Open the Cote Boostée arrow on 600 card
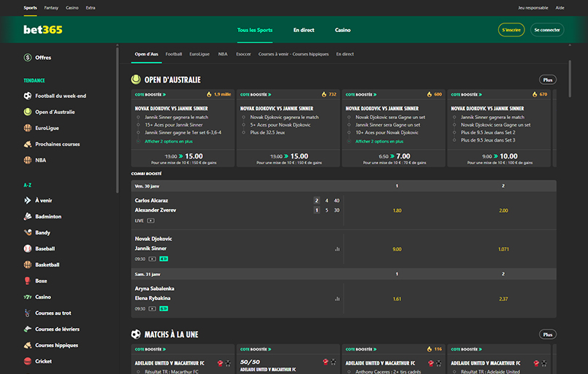588x374 pixels. coord(375,94)
